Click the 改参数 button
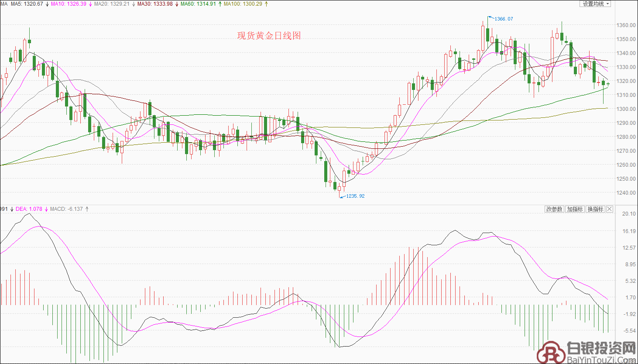 [554, 209]
